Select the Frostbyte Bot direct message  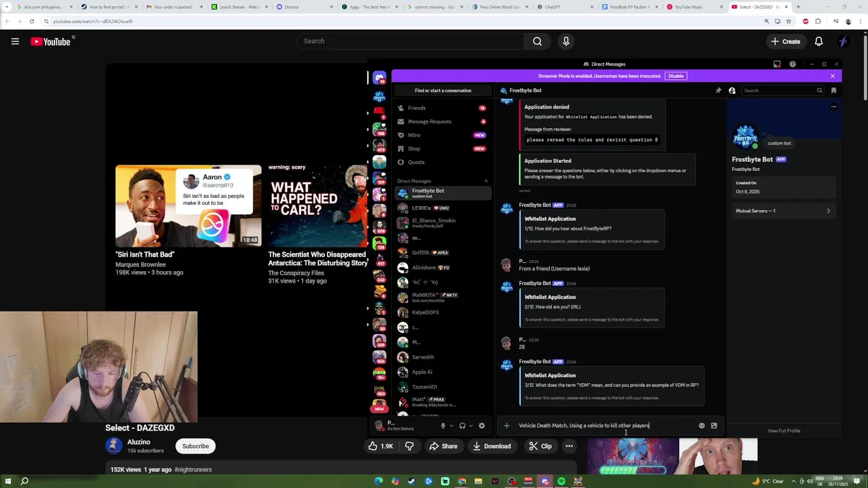click(x=443, y=193)
